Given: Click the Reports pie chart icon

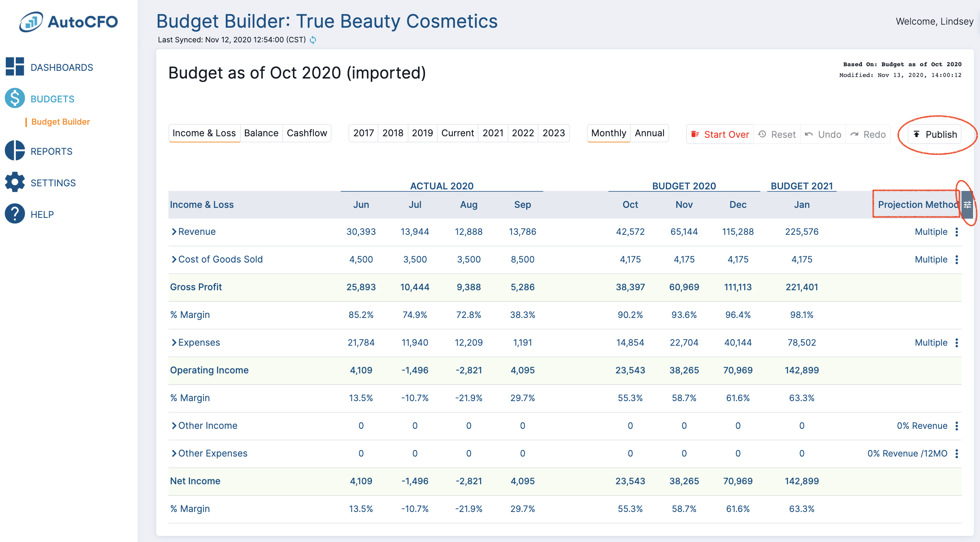Looking at the screenshot, I should 15,151.
